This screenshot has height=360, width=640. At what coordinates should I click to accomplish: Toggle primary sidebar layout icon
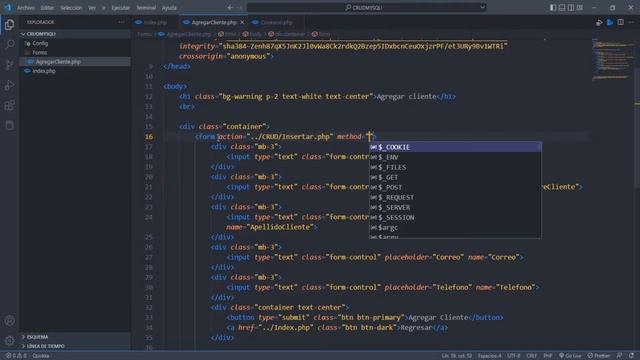[x=553, y=7]
